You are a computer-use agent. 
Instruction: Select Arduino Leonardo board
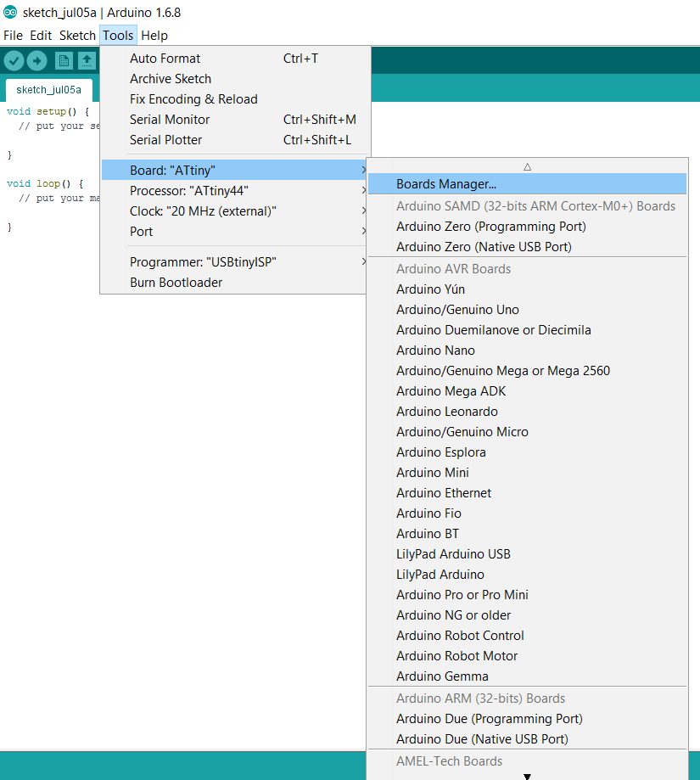click(x=528, y=412)
